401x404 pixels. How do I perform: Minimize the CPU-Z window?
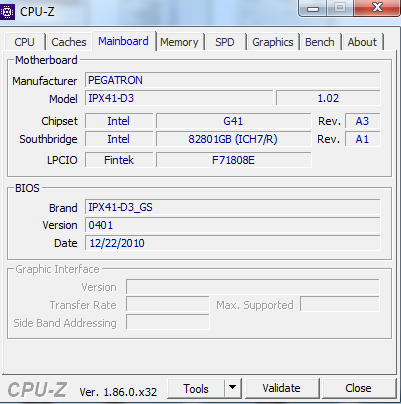[313, 8]
